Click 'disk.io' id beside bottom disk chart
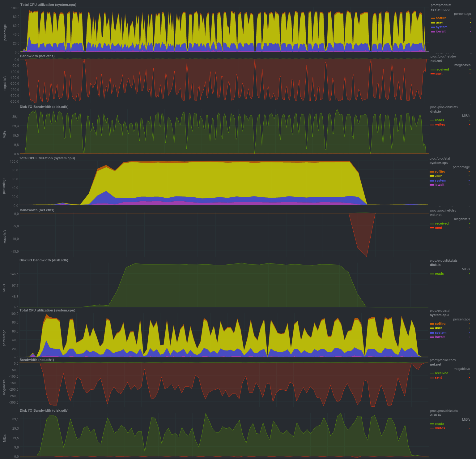Image resolution: width=476 pixels, height=459 pixels. tap(436, 415)
